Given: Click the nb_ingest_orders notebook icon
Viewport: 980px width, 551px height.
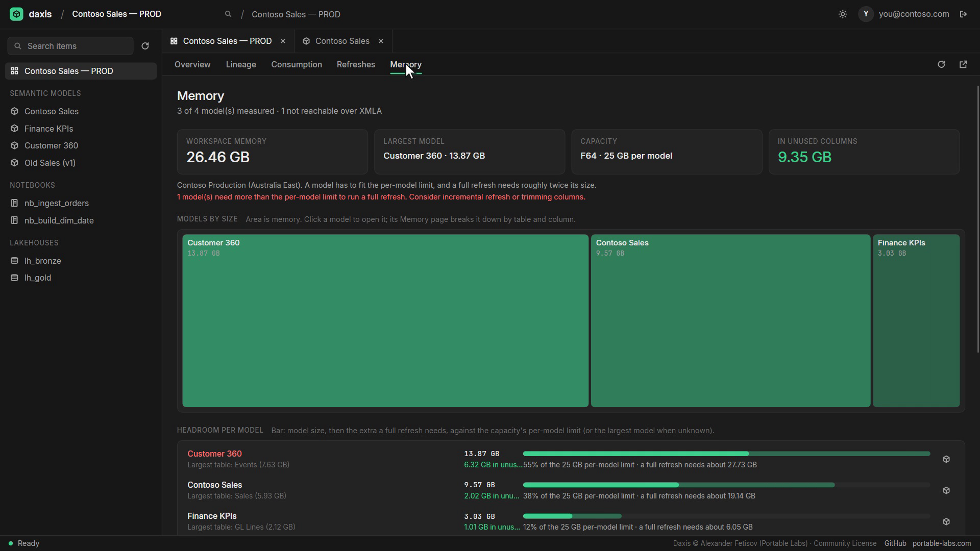Looking at the screenshot, I should [x=14, y=203].
